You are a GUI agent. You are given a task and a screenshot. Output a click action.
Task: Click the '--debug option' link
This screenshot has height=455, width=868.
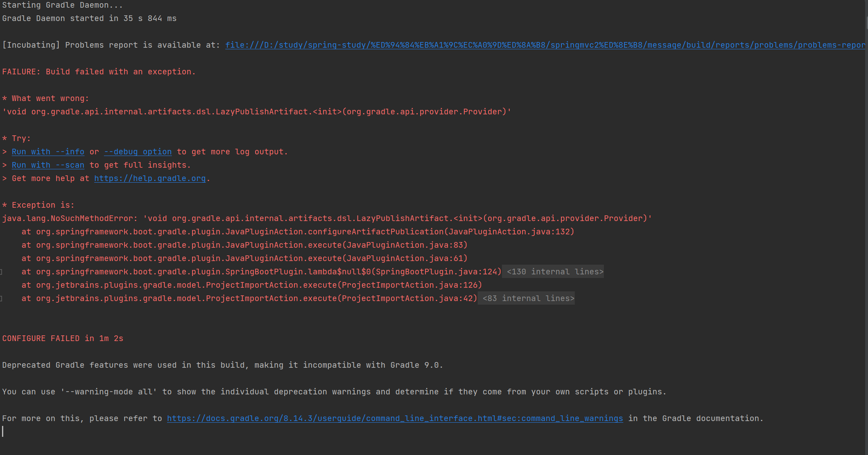138,152
